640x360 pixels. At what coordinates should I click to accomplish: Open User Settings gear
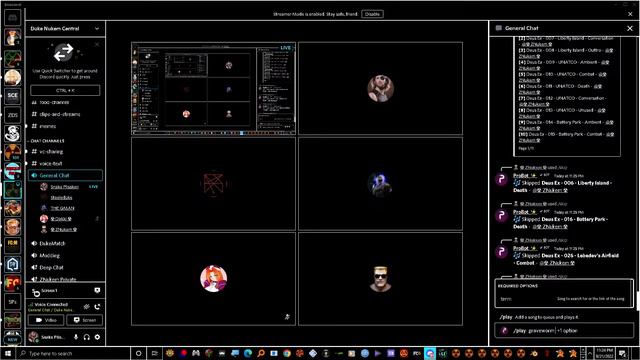pos(97,337)
